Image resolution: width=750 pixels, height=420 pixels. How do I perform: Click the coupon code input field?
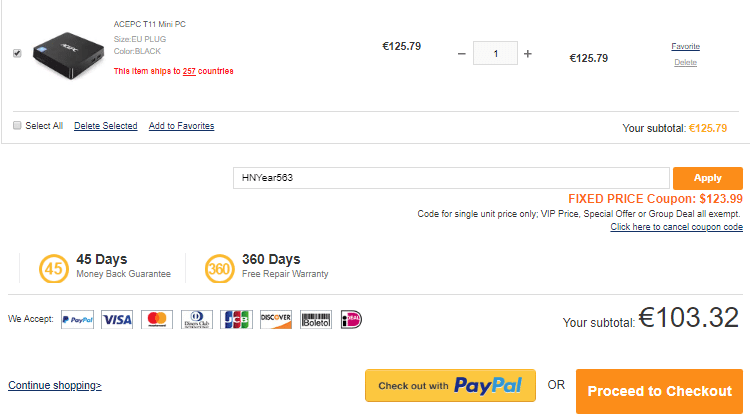450,178
